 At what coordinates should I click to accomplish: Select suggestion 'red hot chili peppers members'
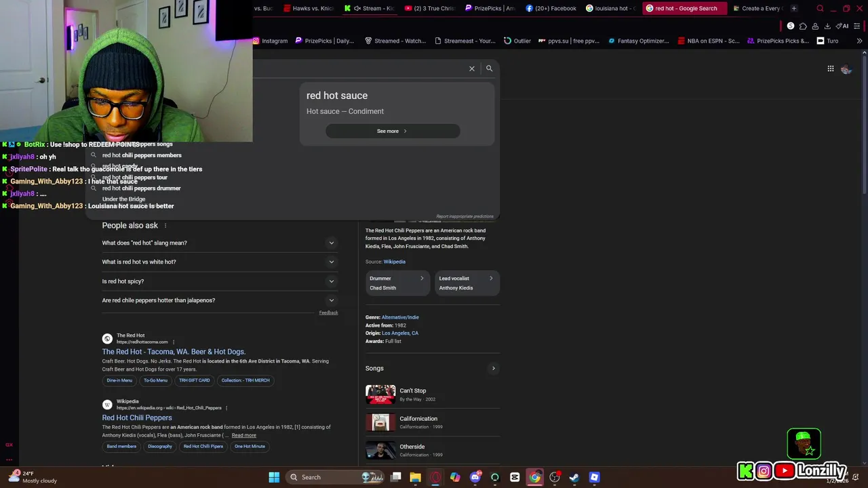(142, 155)
